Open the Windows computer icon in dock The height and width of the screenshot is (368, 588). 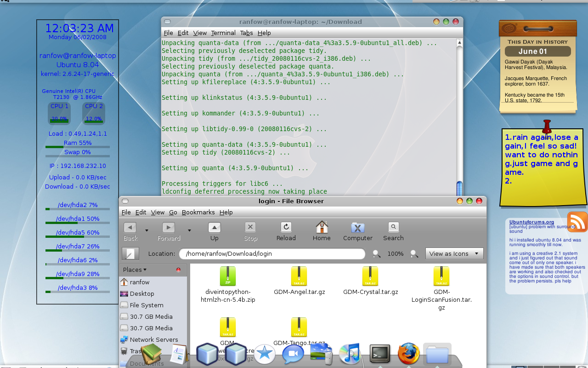point(321,354)
